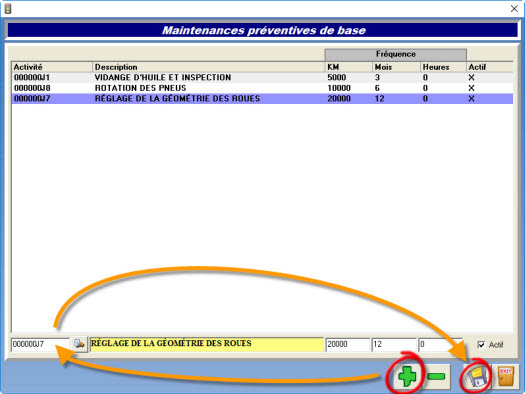Select row 000000J1 Vidange d'huile
Viewport: 525px width, 394px height.
[262, 77]
